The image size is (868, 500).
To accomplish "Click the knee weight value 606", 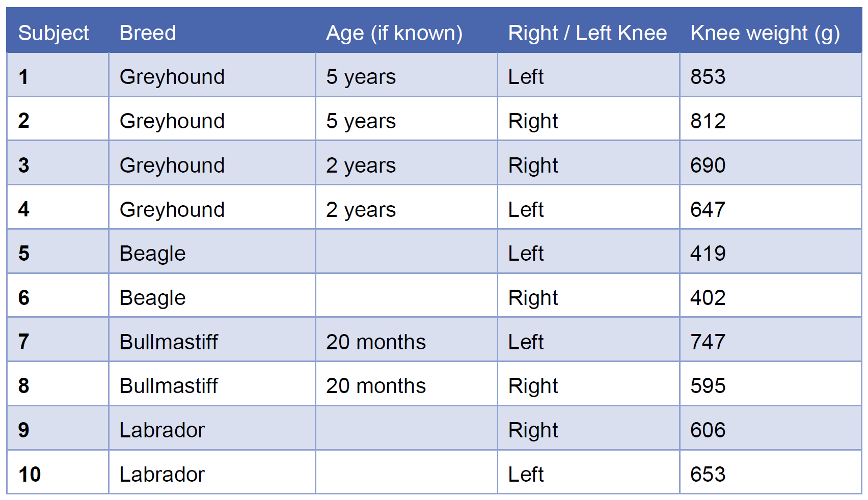I will [708, 430].
